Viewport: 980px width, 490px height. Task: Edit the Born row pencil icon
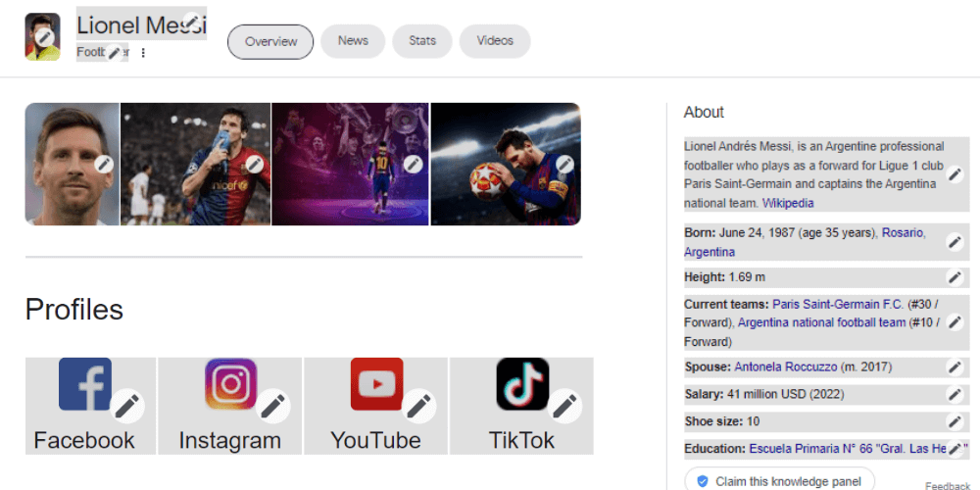tap(955, 242)
